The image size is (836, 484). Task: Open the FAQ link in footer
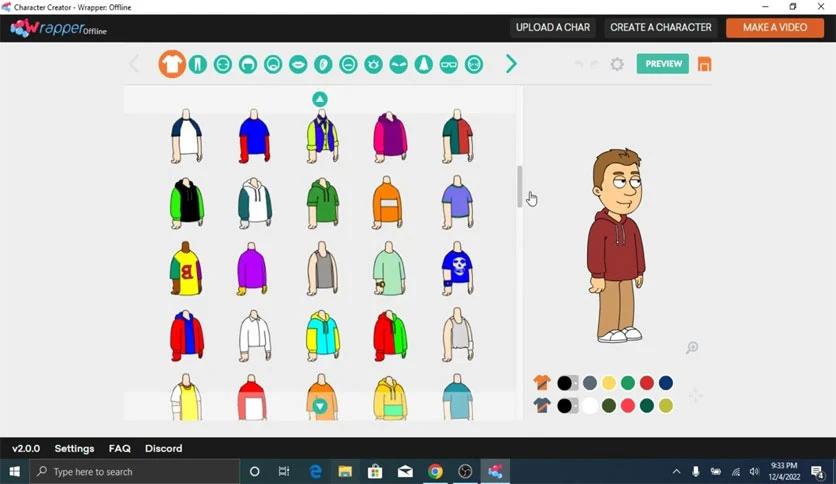[119, 449]
